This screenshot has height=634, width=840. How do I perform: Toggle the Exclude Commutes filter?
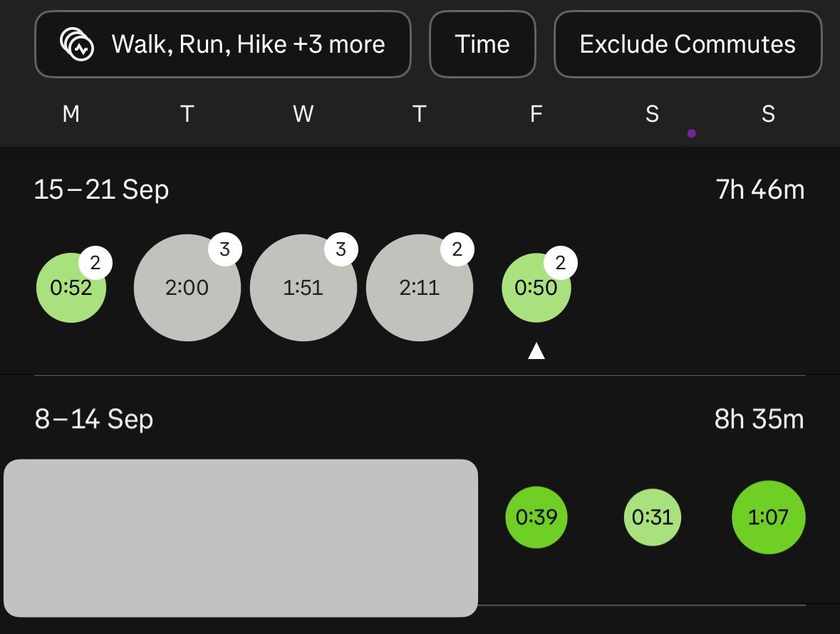pyautogui.click(x=688, y=44)
